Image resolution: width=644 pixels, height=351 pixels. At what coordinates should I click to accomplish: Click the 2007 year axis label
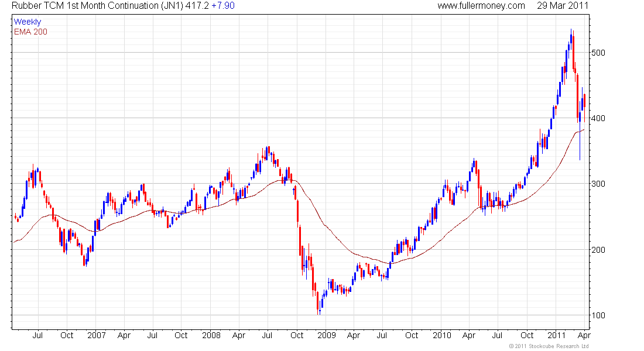pos(97,335)
